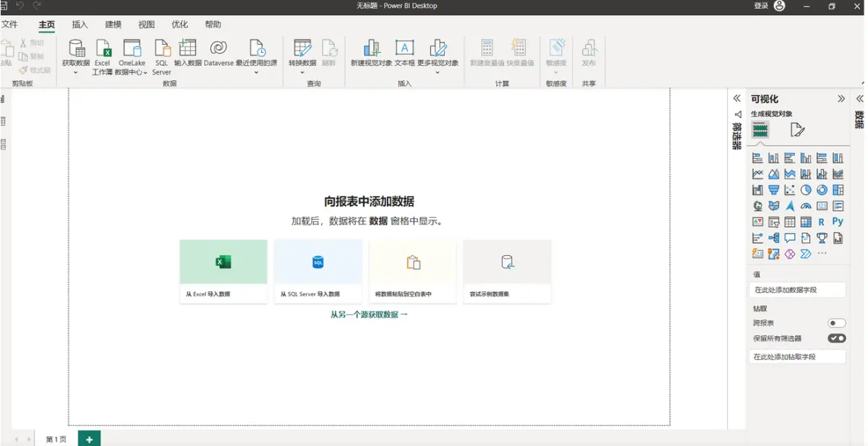Viewport: 868px width, 446px height.
Task: Click the 在此处添加钻取字段 well
Action: click(797, 356)
